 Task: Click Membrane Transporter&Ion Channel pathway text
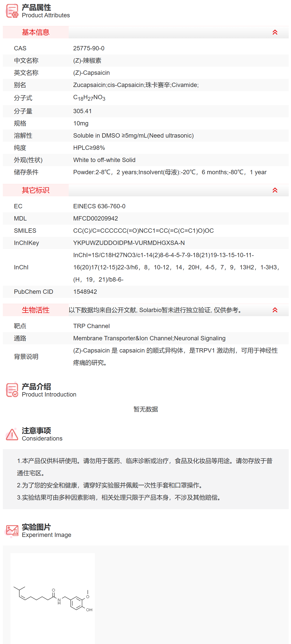149,338
